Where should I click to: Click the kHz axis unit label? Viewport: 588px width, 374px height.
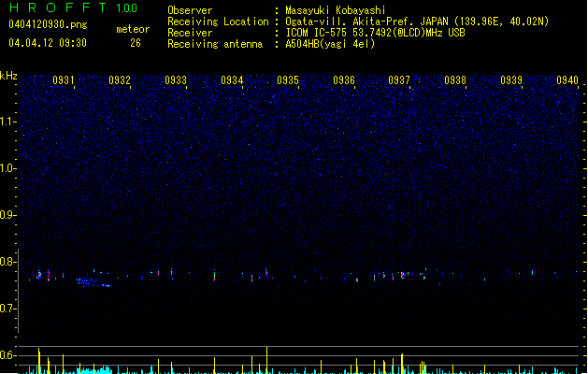[x=8, y=76]
